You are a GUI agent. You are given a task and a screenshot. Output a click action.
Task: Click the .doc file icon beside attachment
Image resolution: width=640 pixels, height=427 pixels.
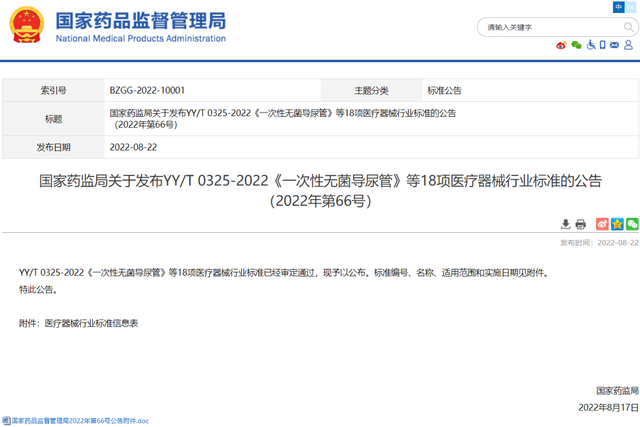tap(6, 421)
